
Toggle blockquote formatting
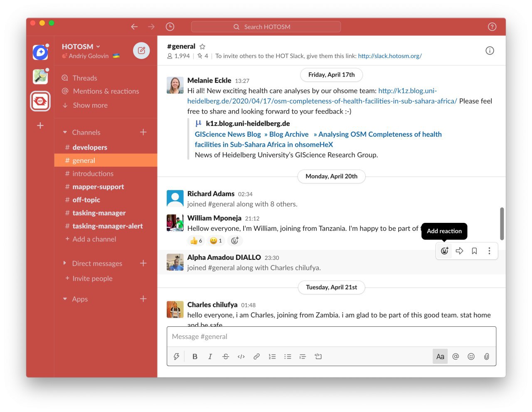tap(303, 356)
